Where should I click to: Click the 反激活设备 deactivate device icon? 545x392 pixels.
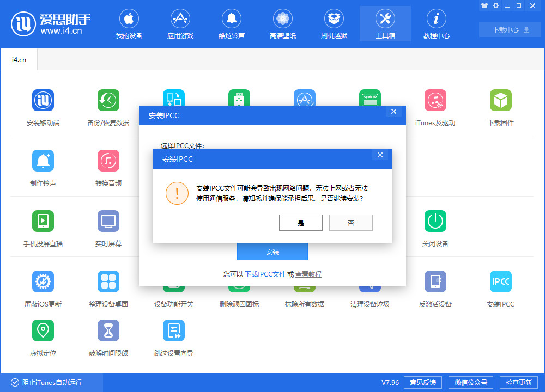point(435,281)
